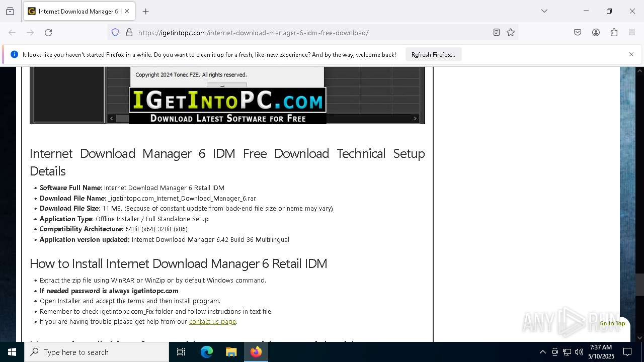The height and width of the screenshot is (362, 644).
Task: Click 'How to Install Internet Download Manager' heading
Action: point(179,263)
